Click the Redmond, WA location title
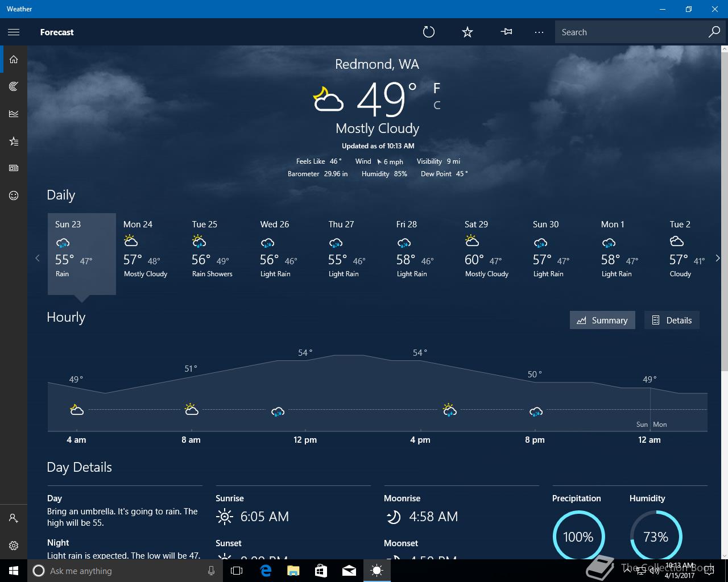The width and height of the screenshot is (728, 582). (x=377, y=64)
